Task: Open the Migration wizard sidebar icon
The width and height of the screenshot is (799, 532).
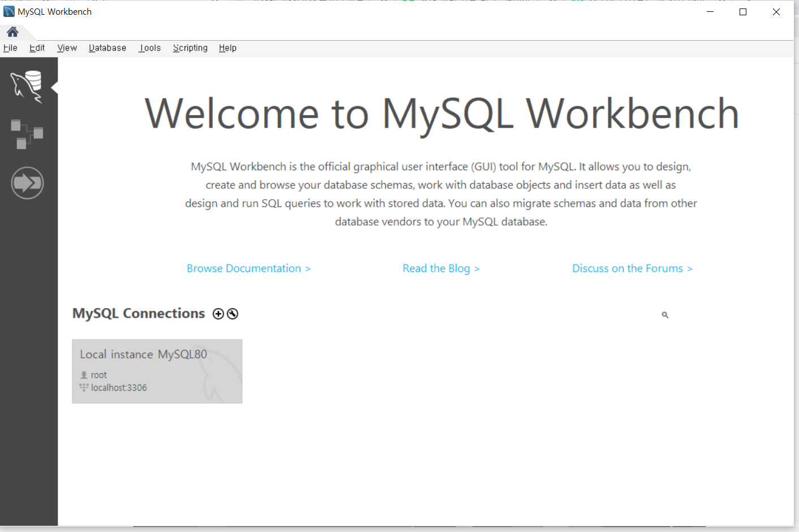Action: pos(27,183)
